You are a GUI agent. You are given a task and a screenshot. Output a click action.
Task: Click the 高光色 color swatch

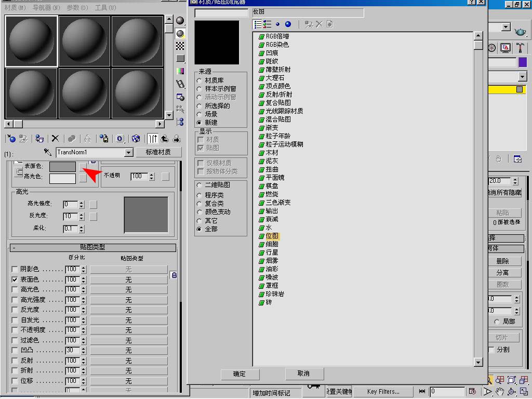[62, 178]
